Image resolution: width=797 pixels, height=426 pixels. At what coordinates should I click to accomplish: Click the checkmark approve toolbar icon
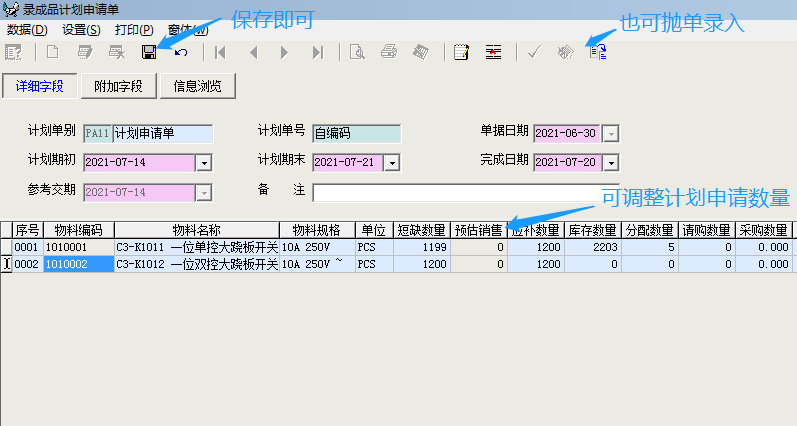coord(534,52)
